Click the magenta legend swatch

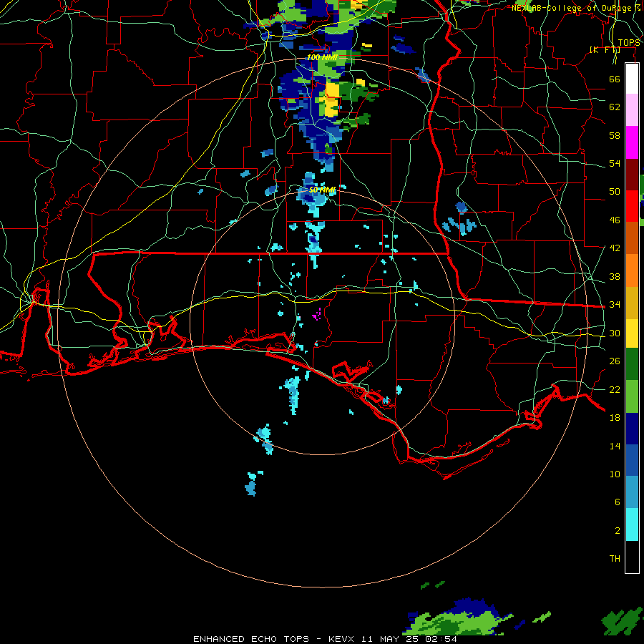tap(632, 142)
